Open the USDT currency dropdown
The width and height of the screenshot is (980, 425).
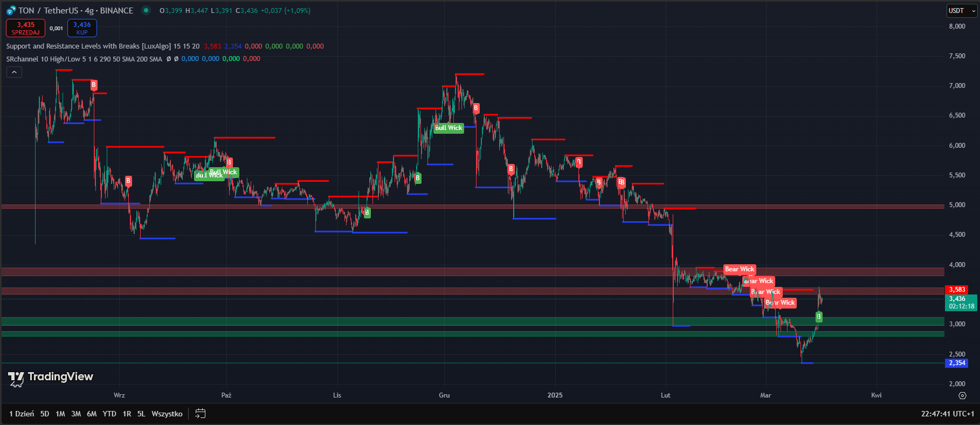pos(961,11)
